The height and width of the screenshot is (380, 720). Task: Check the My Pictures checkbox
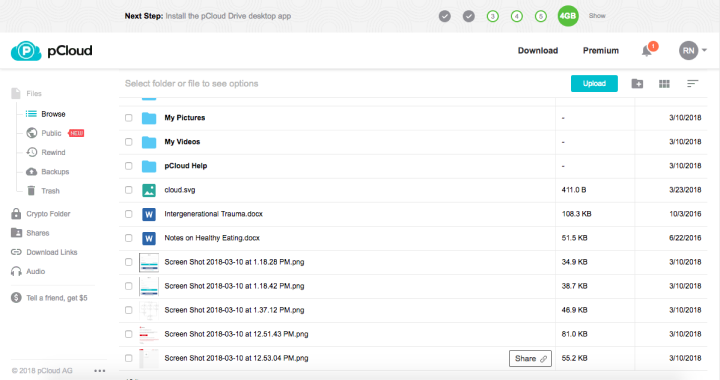tap(129, 118)
